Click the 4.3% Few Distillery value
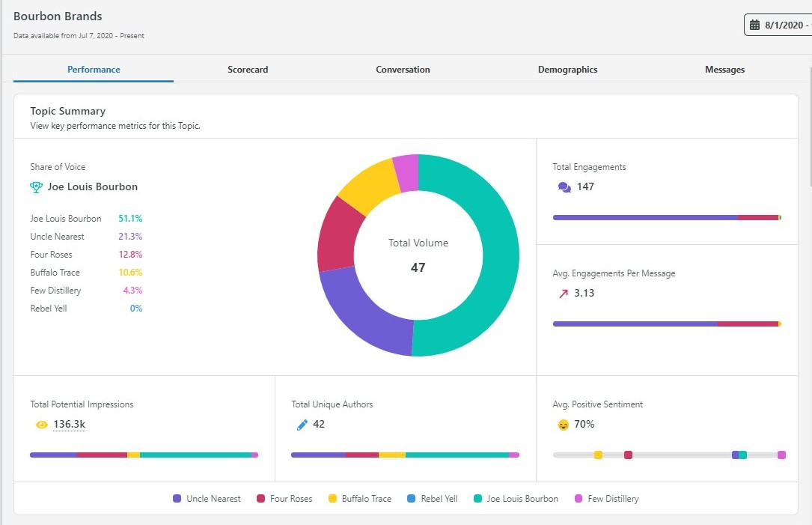Viewport: 812px width, 525px height. pyautogui.click(x=132, y=291)
